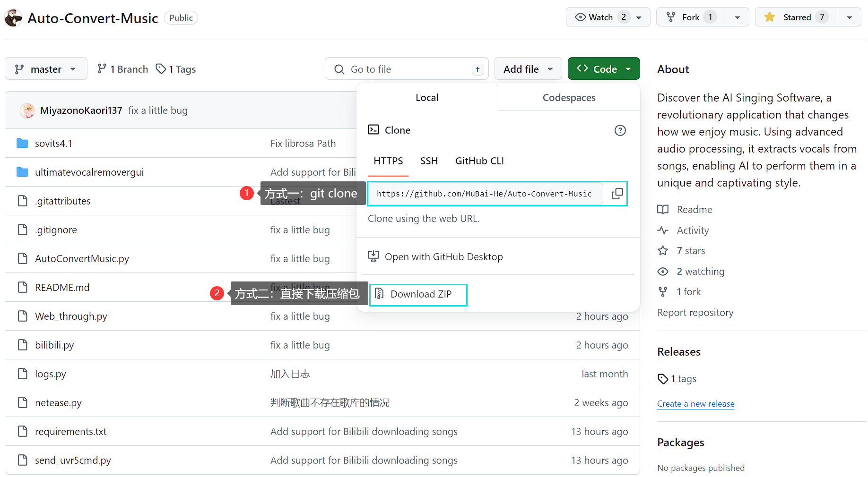Open the ultimatevocalremovergui folder name
Viewport: 868px width, 477px height.
(89, 172)
